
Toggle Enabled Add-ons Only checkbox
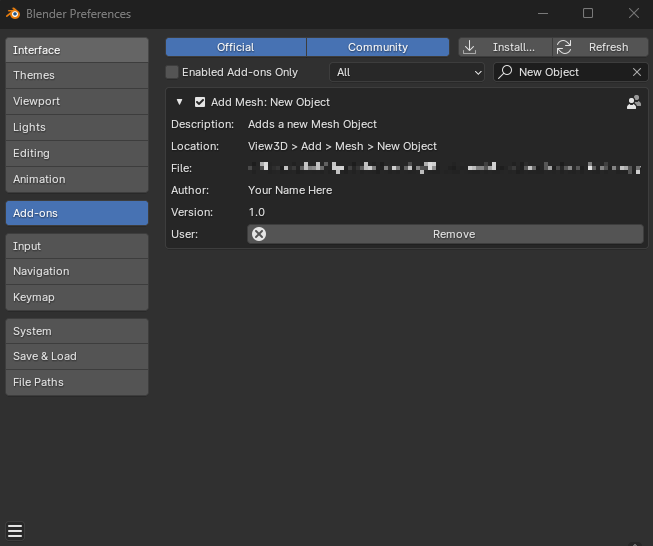(172, 72)
